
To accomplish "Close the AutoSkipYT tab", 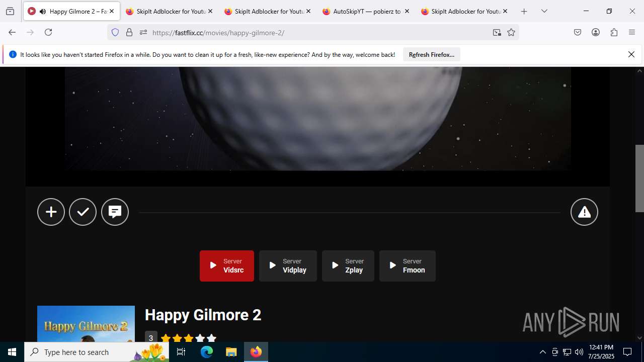I will [407, 11].
